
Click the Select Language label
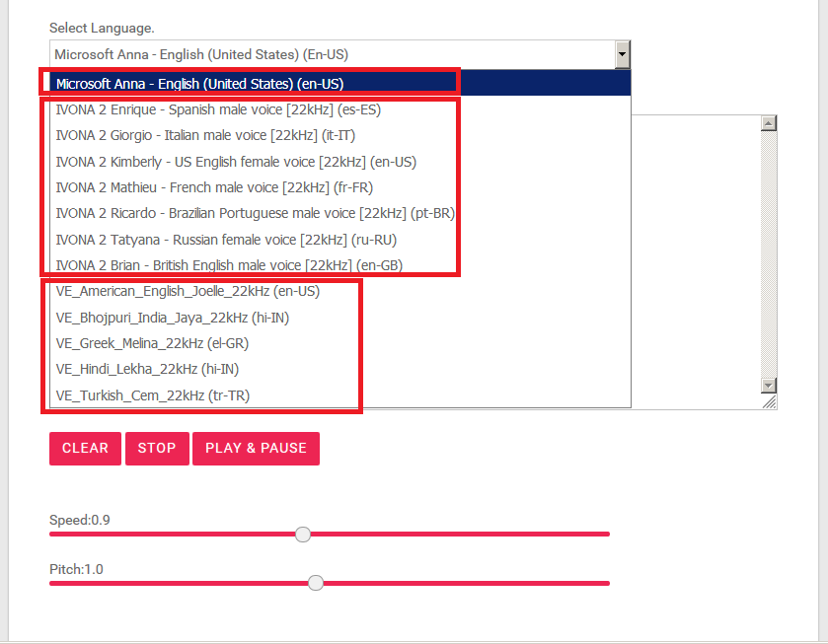(x=102, y=28)
